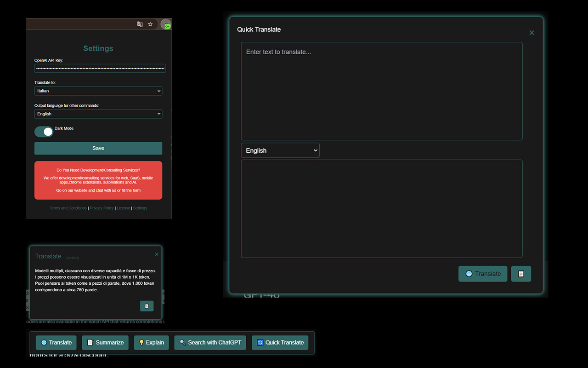Copy the cached translation with clipboard icon
588x368 pixels.
tap(147, 306)
